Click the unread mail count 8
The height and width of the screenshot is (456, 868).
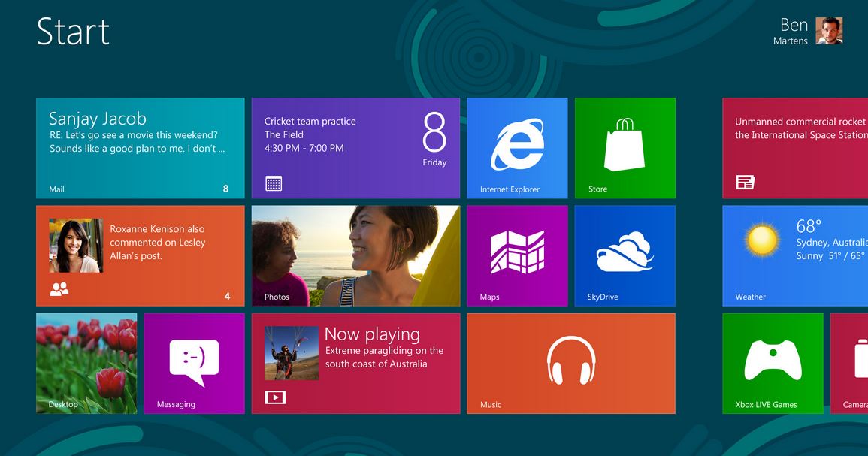(226, 189)
